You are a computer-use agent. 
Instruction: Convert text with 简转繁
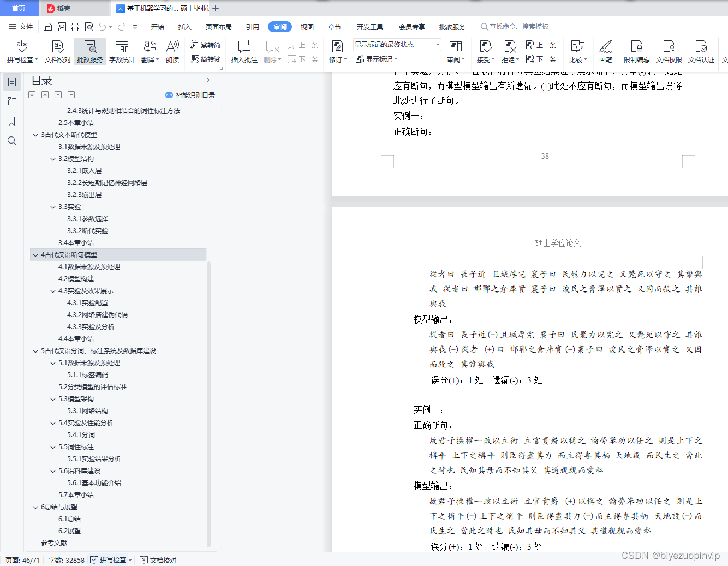click(205, 59)
